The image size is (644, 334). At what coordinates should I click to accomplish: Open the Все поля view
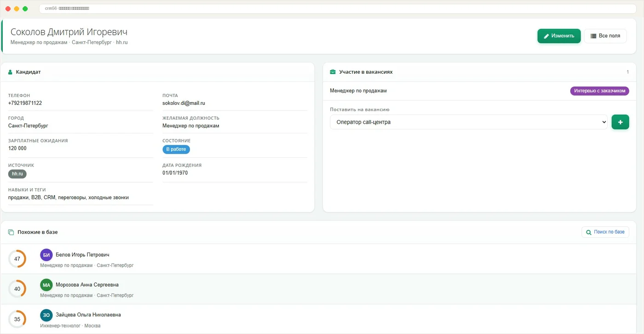[x=605, y=36]
